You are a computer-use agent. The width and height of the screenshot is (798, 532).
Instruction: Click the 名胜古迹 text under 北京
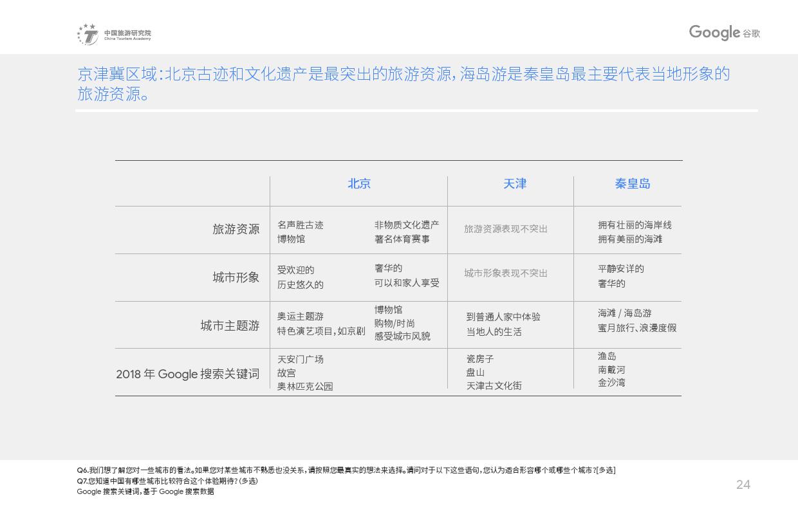[300, 225]
